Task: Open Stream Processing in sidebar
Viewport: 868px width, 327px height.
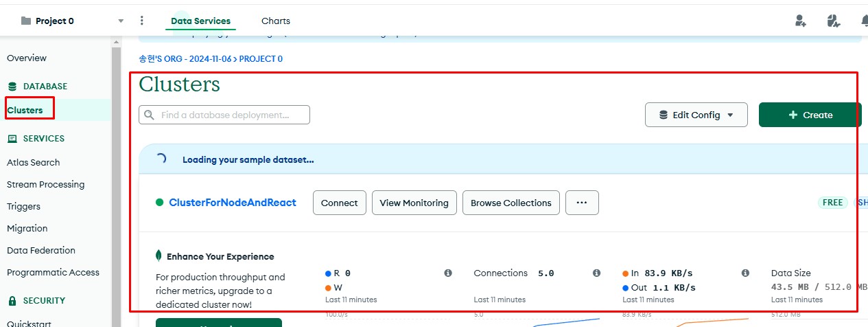Action: tap(46, 184)
